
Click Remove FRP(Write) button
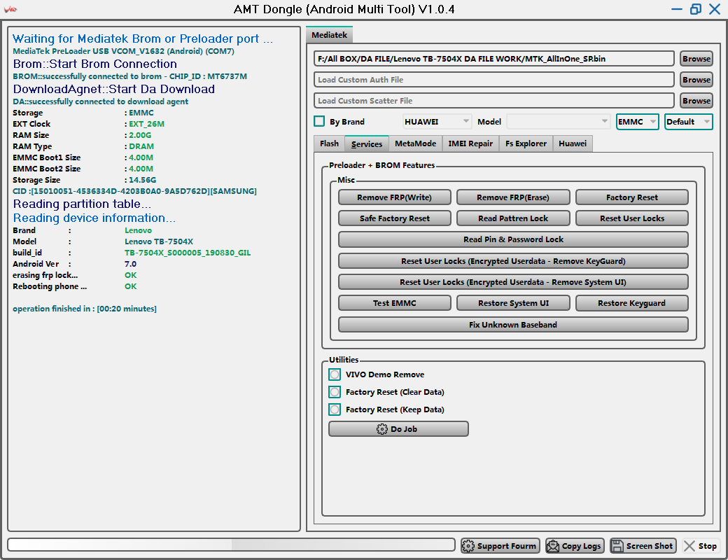pyautogui.click(x=394, y=197)
